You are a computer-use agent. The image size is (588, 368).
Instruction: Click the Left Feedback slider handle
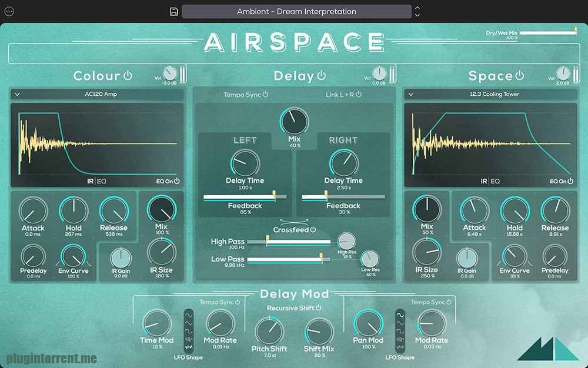pyautogui.click(x=274, y=195)
